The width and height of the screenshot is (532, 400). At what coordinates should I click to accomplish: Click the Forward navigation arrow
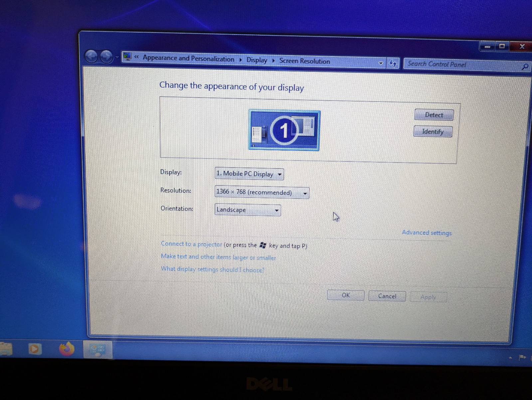click(x=106, y=57)
